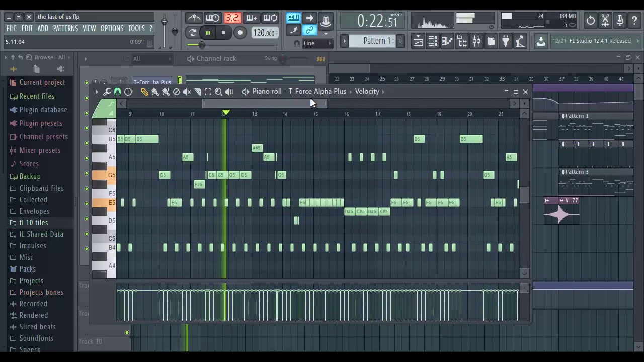The width and height of the screenshot is (644, 362).
Task: Open Plugin database in browser
Action: [43, 110]
